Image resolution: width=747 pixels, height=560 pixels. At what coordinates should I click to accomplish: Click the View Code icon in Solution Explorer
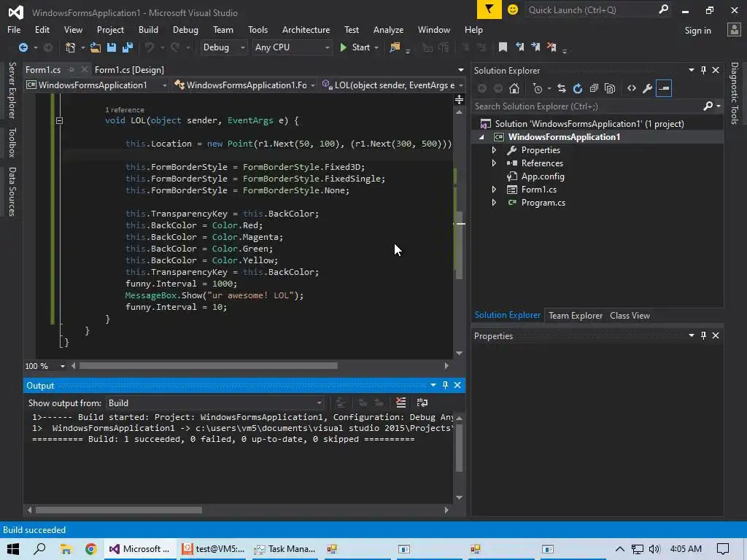(x=632, y=88)
